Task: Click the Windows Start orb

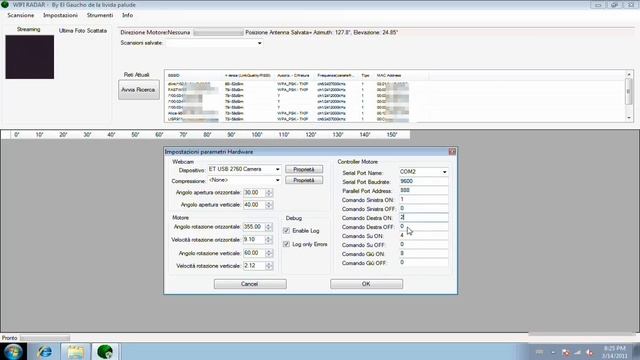Action: pyautogui.click(x=13, y=351)
